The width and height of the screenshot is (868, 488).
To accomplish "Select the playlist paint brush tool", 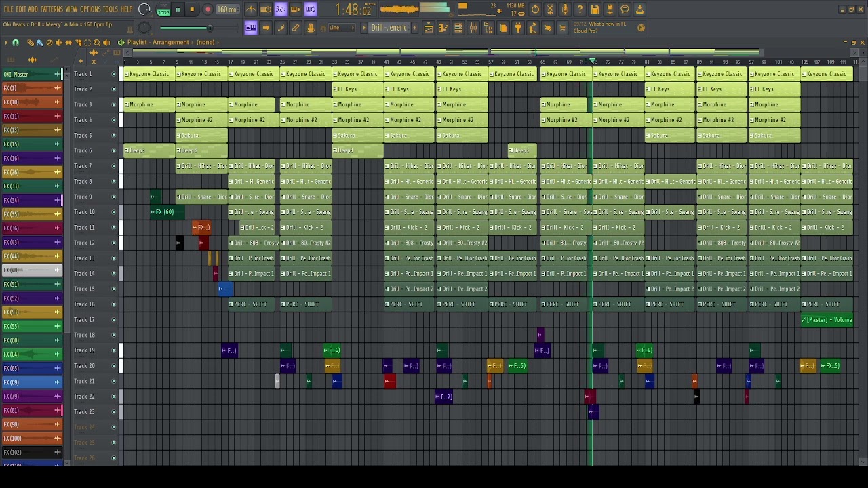I will coord(40,43).
